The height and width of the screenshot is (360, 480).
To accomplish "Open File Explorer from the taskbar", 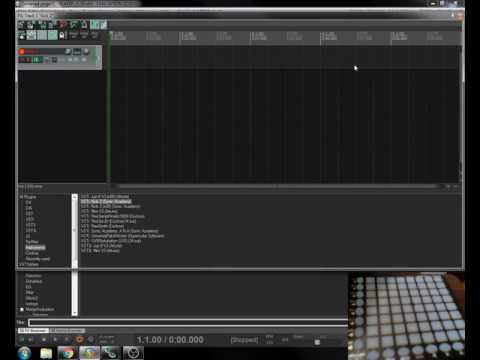I will click(46, 353).
